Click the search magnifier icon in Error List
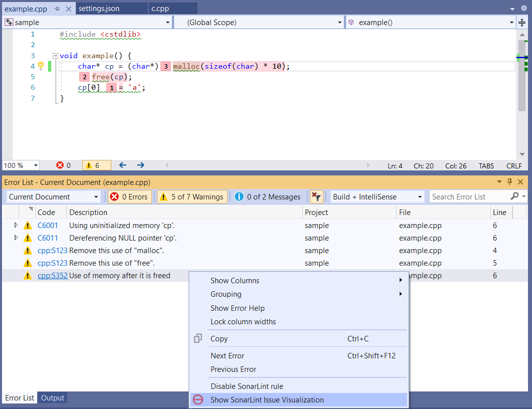This screenshot has height=409, width=532. pos(514,196)
